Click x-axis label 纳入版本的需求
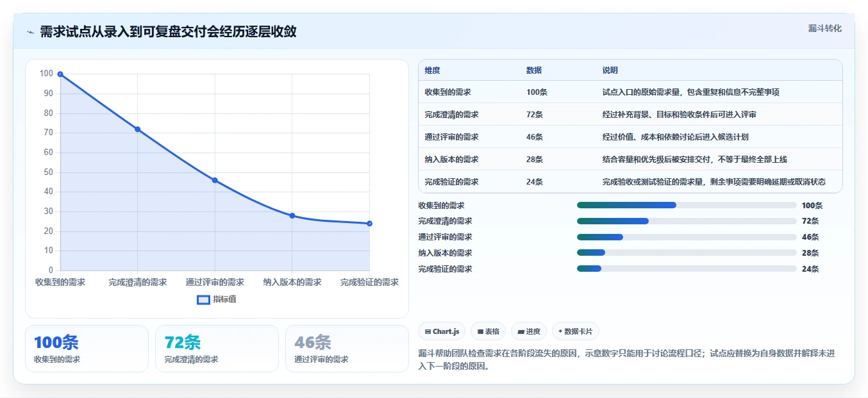 (x=292, y=282)
